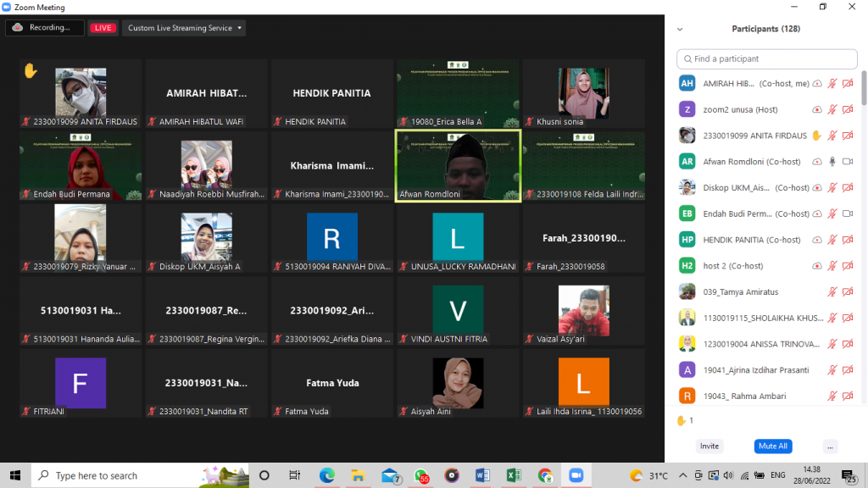This screenshot has width=868, height=488.
Task: Focus the Find a participant field
Action: pos(766,58)
